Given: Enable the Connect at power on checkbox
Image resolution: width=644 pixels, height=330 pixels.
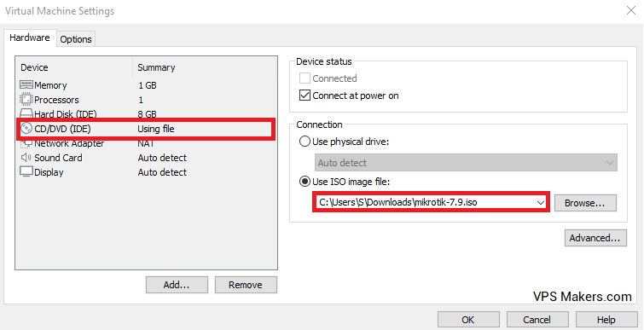Looking at the screenshot, I should tap(305, 96).
